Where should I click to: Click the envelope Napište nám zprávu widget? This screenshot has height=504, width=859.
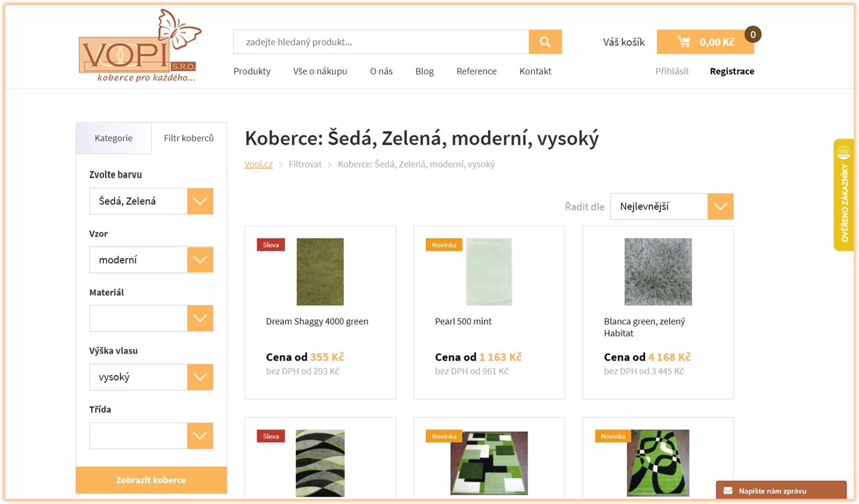click(x=781, y=491)
